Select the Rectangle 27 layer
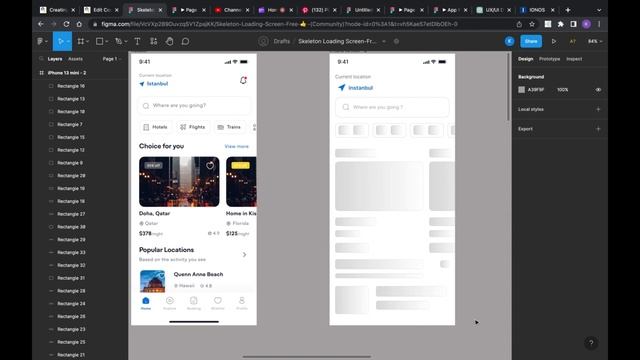Screen dimensions: 640x360 (x=71, y=214)
